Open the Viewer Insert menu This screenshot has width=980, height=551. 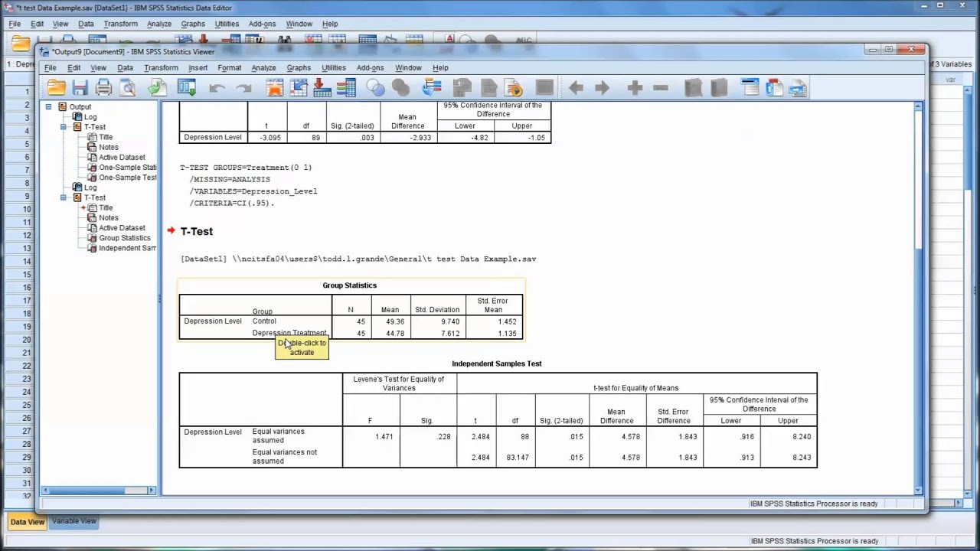[198, 67]
